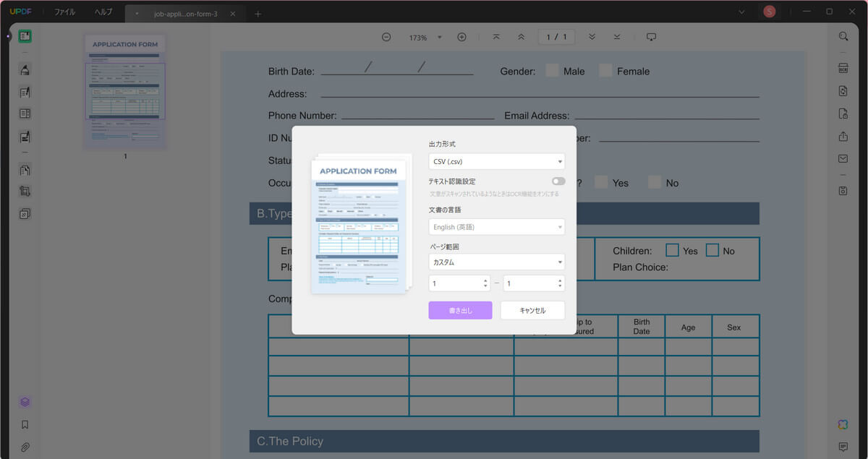Open the 出力形式 CSV format dropdown
Viewport: 868px width, 459px height.
click(x=496, y=162)
